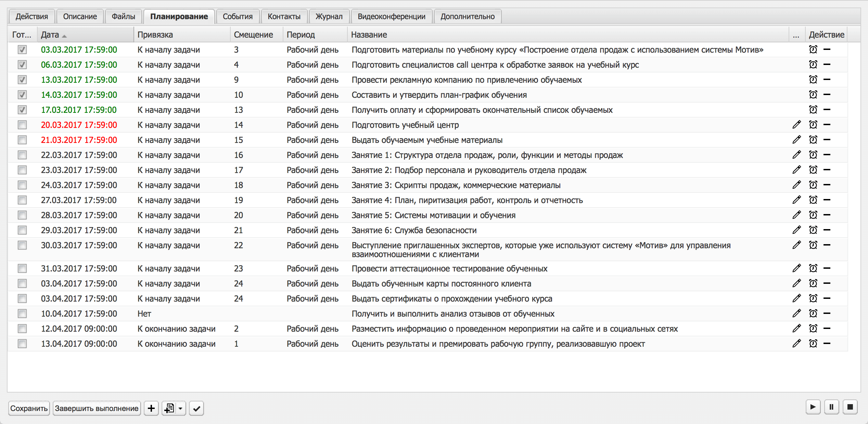Screen dimensions: 868x424
Task: Edit the 'Подготовить учебный центр' row with the pencil
Action: (x=796, y=125)
